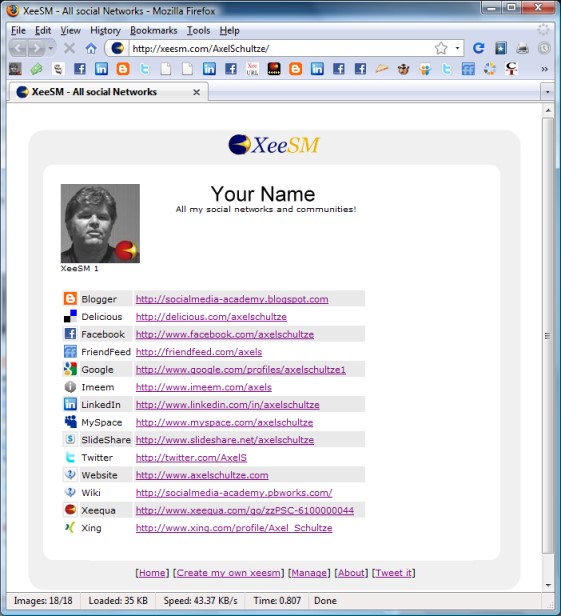Go back with the Back arrow

(18, 48)
